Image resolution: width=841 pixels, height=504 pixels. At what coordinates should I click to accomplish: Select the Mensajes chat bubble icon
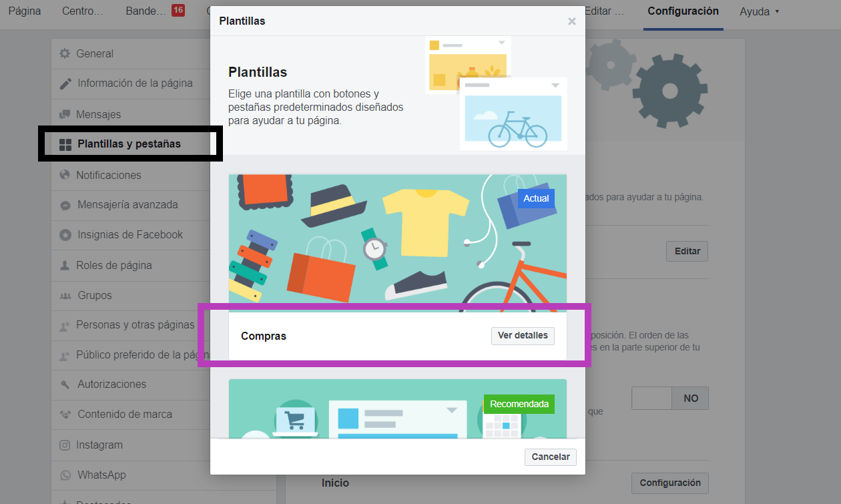[65, 114]
